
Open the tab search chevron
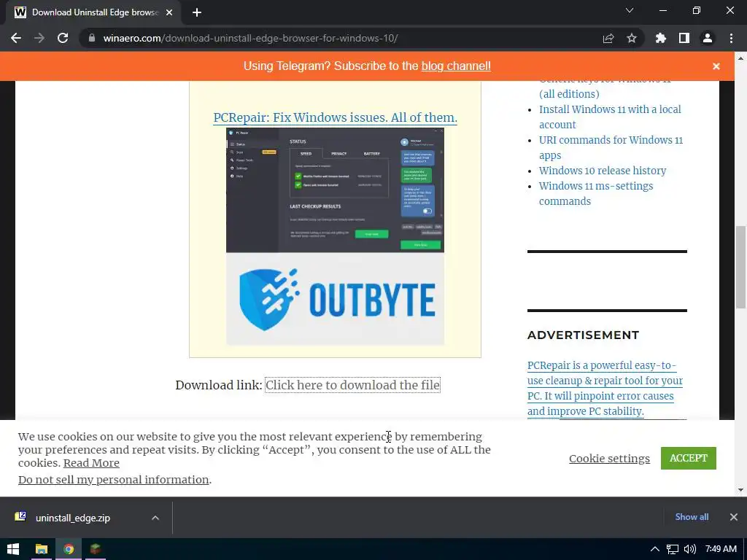pyautogui.click(x=630, y=10)
